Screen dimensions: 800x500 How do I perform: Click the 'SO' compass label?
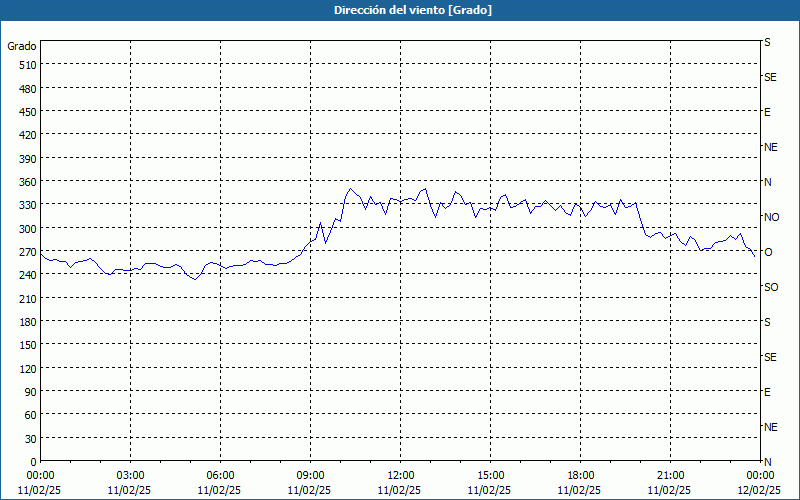771,287
